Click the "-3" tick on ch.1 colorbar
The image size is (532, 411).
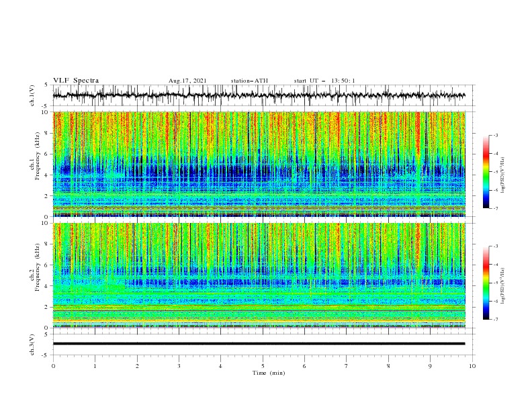click(x=495, y=135)
